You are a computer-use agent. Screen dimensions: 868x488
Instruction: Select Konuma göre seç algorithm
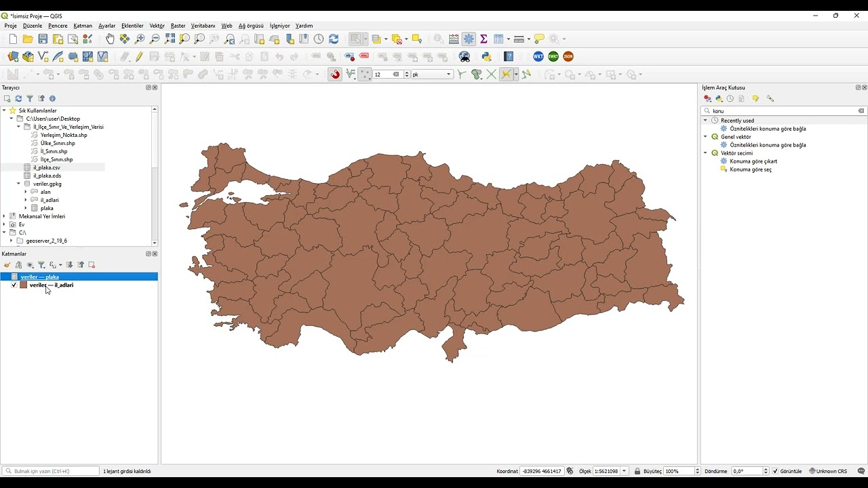pos(751,169)
